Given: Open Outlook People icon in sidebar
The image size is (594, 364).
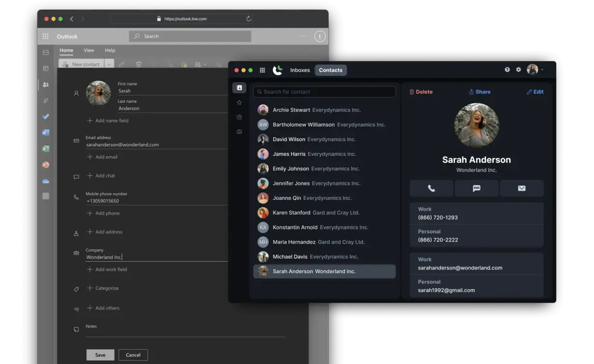Looking at the screenshot, I should (46, 84).
